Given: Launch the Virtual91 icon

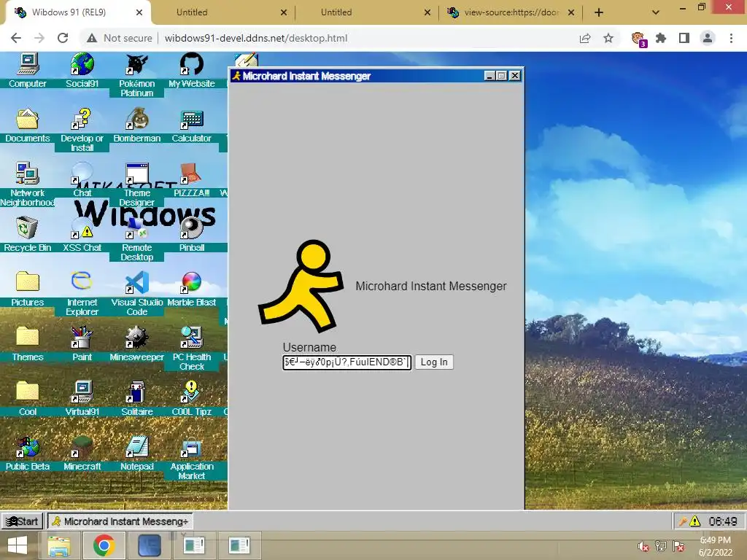Looking at the screenshot, I should click(82, 392).
